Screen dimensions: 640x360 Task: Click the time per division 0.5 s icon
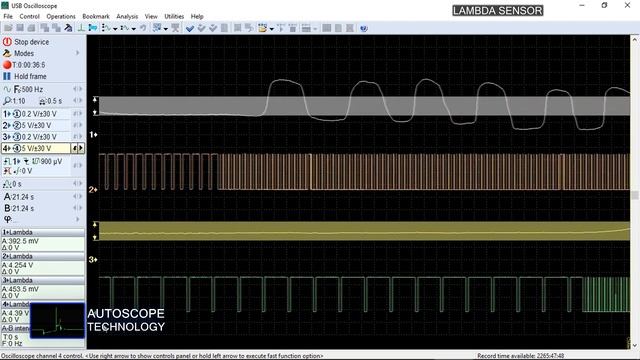coord(42,101)
